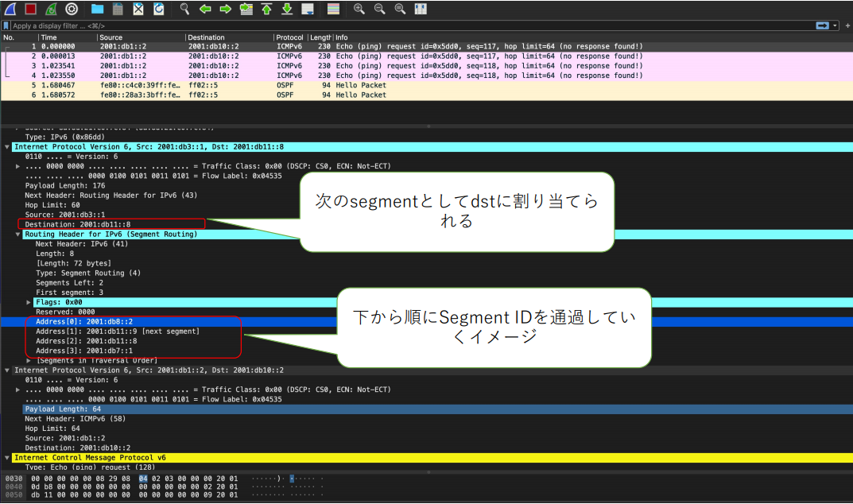The height and width of the screenshot is (504, 853).
Task: Zoom in on the packet list
Action: pyautogui.click(x=360, y=9)
